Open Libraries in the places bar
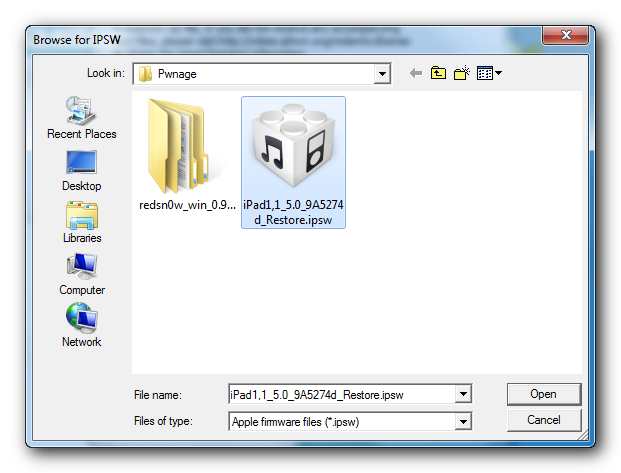This screenshot has width=621, height=473. tap(82, 222)
